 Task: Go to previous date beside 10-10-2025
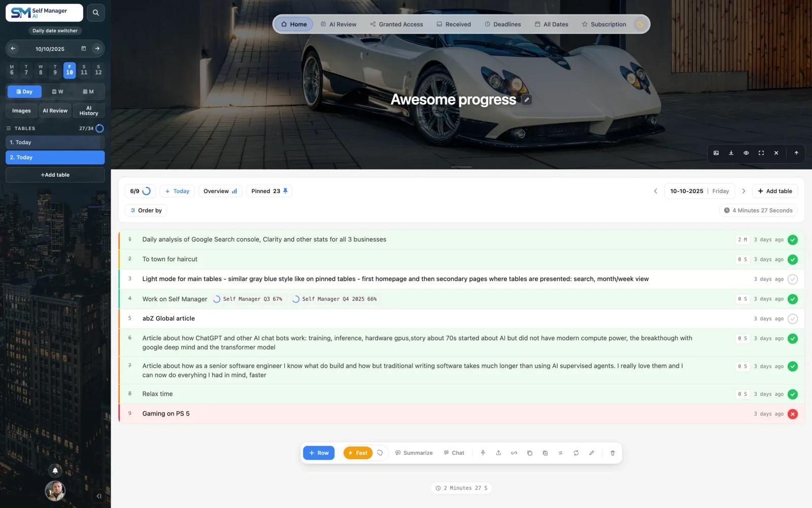click(x=655, y=191)
